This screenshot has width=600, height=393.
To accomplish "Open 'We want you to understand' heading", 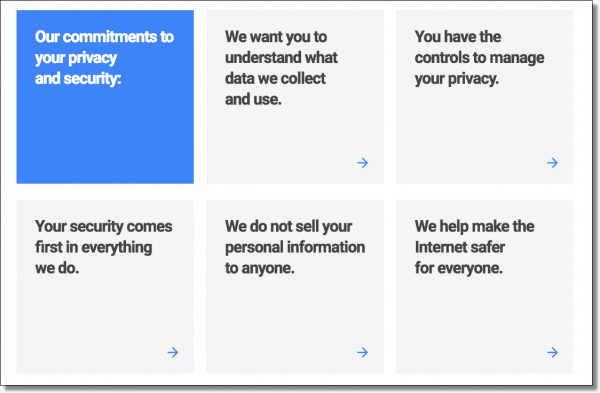I will click(281, 68).
